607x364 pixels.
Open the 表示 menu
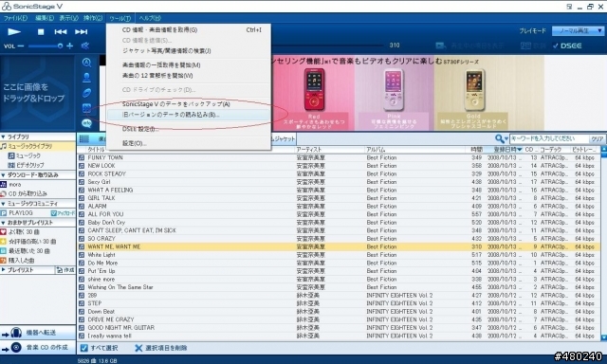68,18
